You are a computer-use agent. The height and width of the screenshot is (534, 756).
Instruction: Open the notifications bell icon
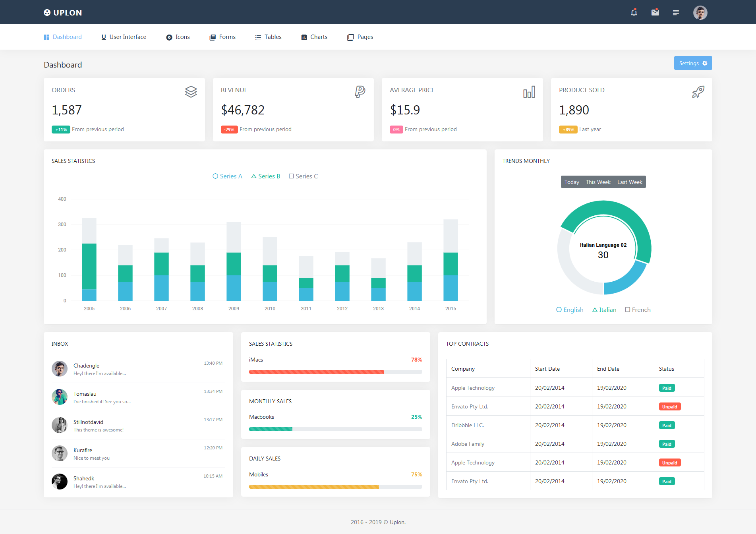(x=634, y=12)
